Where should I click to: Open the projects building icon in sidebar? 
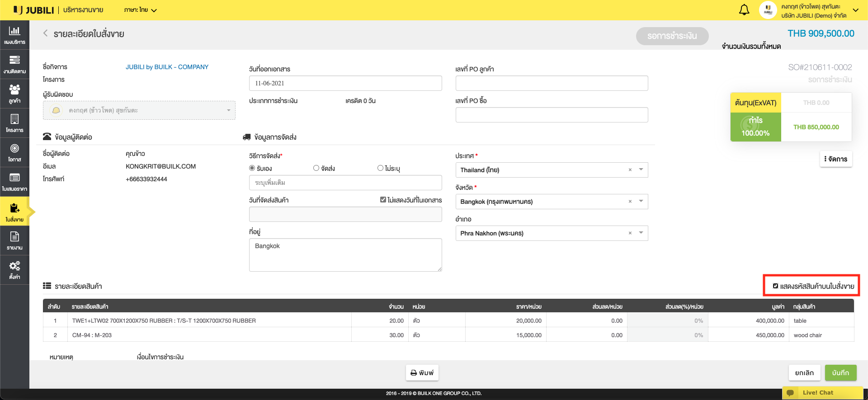14,119
